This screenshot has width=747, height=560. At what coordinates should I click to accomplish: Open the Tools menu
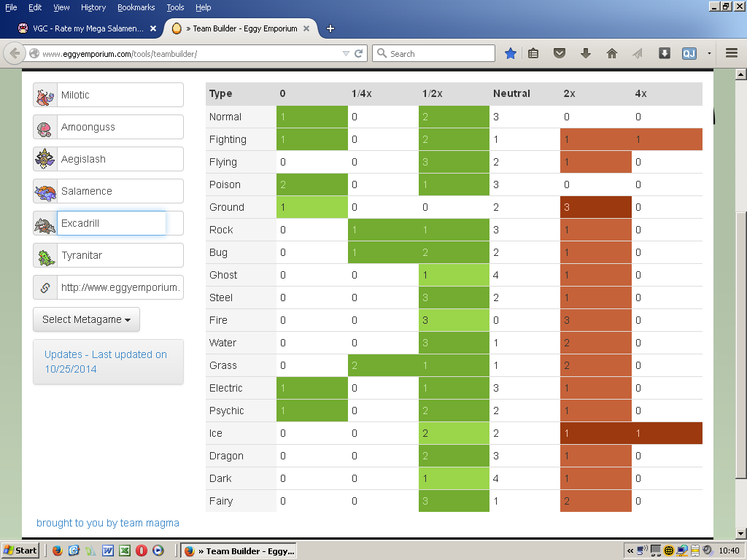coord(175,7)
